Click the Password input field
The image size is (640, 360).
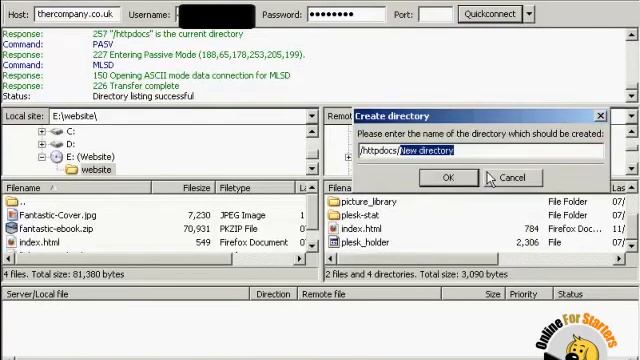coord(346,15)
